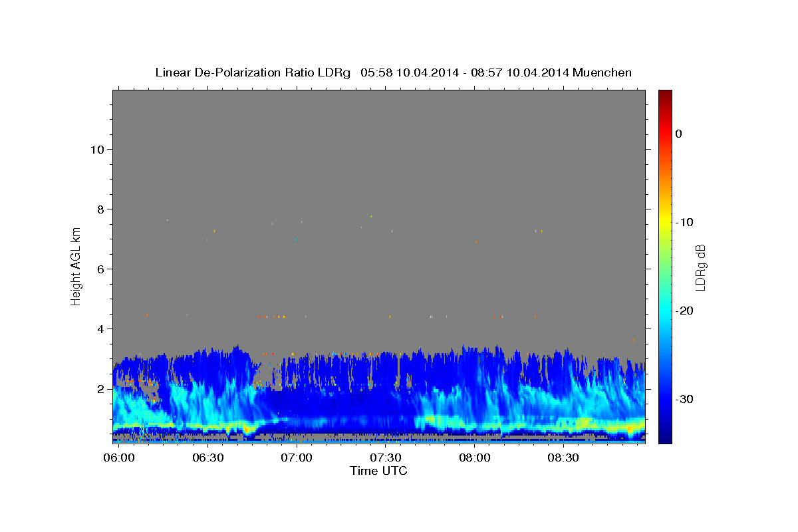The image size is (798, 532).
Task: Click the colorbar value 0 label
Action: click(x=679, y=134)
